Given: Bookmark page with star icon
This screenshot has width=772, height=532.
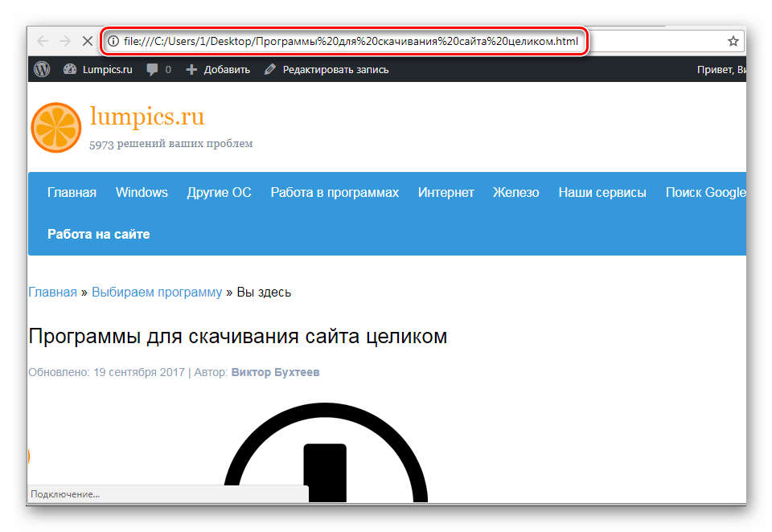Looking at the screenshot, I should click(733, 41).
